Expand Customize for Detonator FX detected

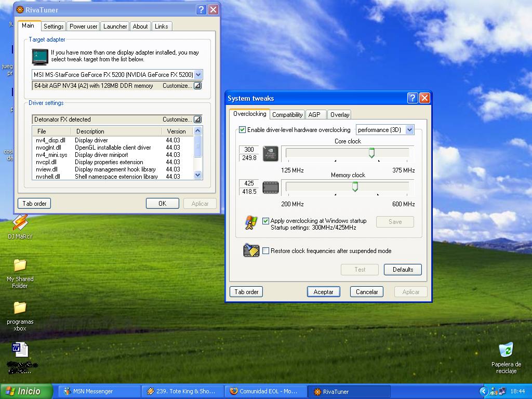coord(197,119)
